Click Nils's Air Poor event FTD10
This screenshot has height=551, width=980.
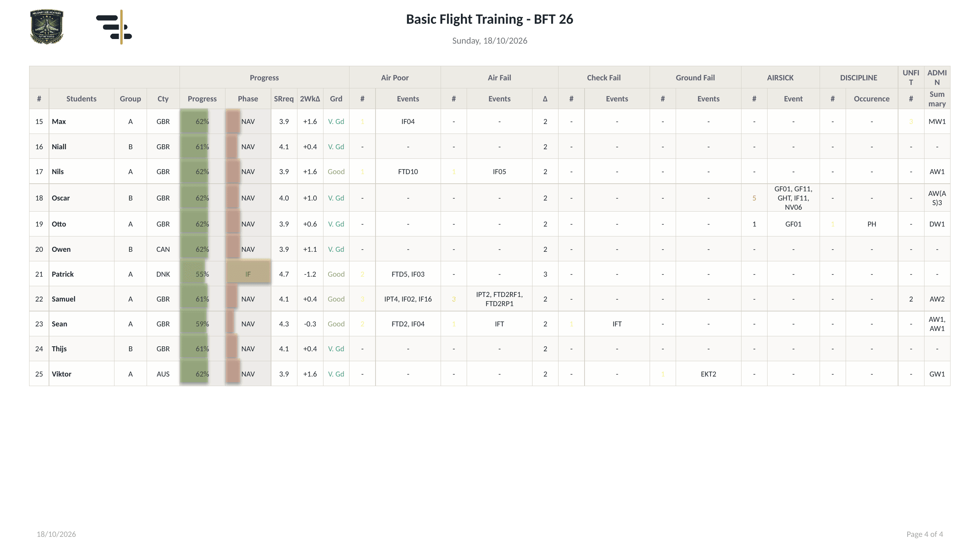tap(408, 172)
